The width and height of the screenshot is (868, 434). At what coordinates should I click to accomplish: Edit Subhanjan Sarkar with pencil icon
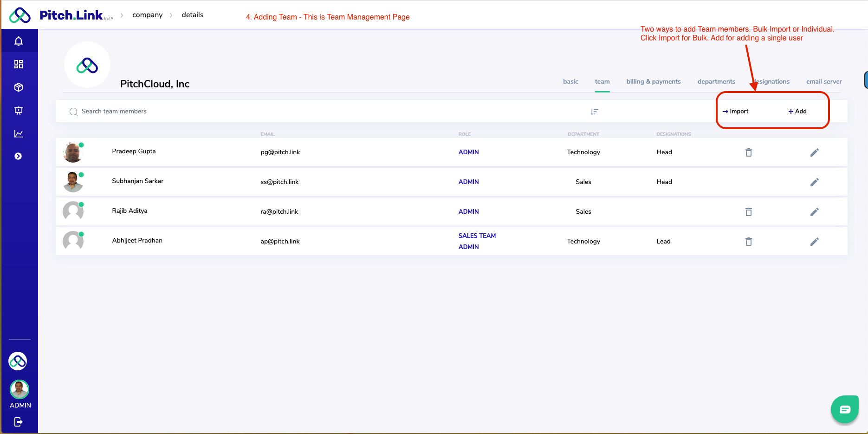815,182
